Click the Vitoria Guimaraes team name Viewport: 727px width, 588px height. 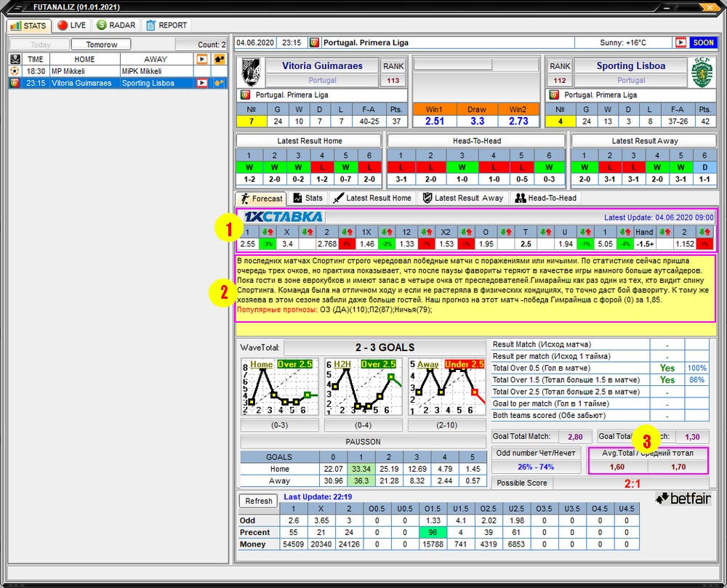tap(322, 66)
